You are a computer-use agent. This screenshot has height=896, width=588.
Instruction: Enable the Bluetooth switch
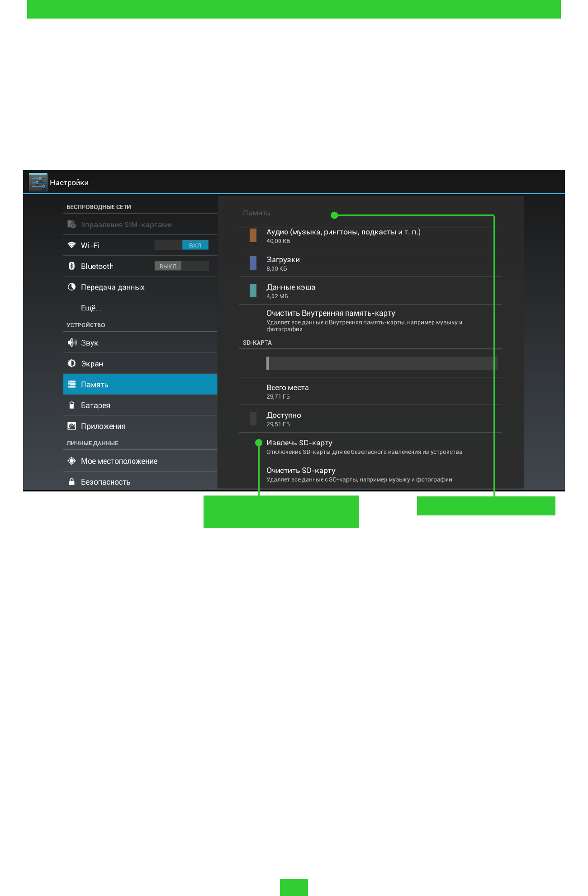click(181, 266)
